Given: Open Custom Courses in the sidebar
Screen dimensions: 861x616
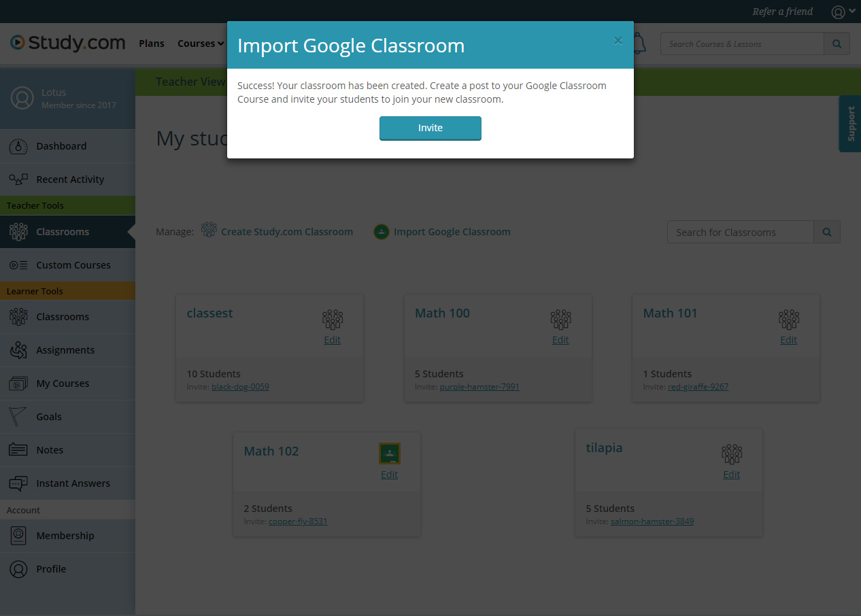Looking at the screenshot, I should tap(67, 265).
